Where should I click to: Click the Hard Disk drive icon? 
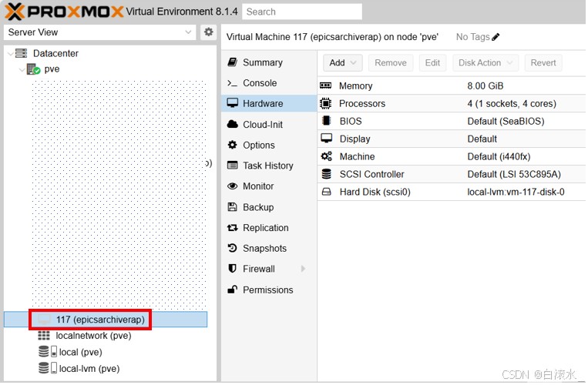tap(327, 192)
